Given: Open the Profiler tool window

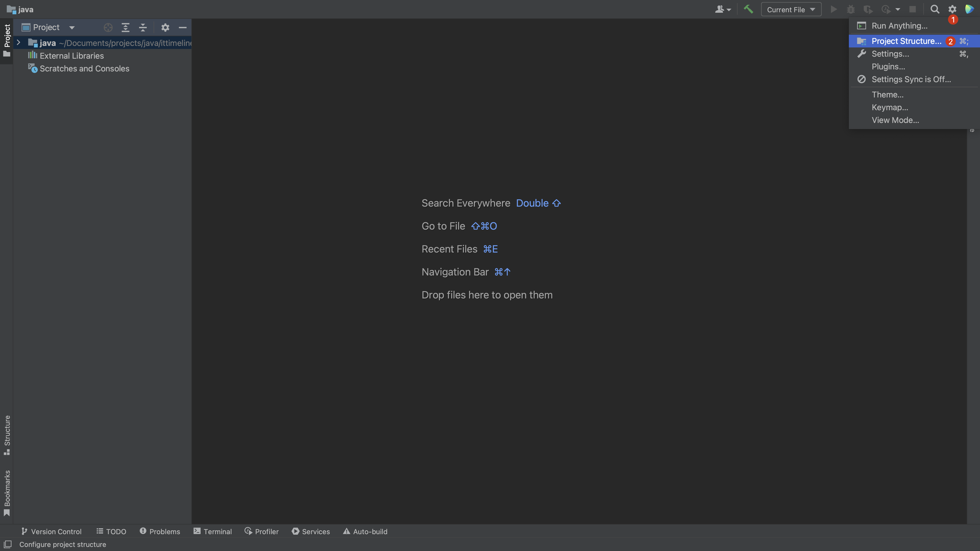Looking at the screenshot, I should click(x=262, y=531).
